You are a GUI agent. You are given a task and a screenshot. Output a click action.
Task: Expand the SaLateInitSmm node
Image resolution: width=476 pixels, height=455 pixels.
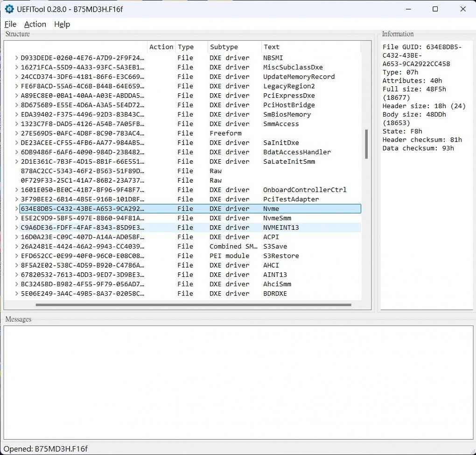click(17, 161)
